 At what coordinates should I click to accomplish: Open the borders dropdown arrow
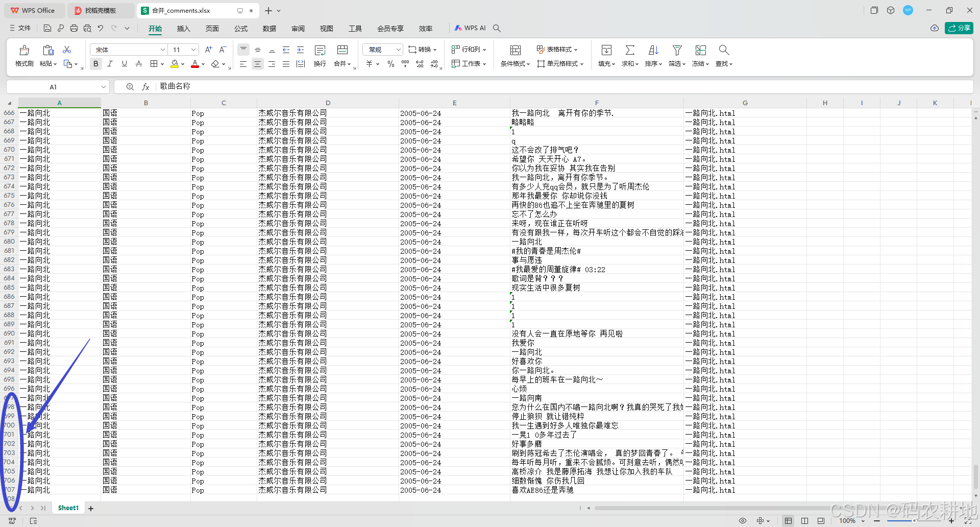162,64
